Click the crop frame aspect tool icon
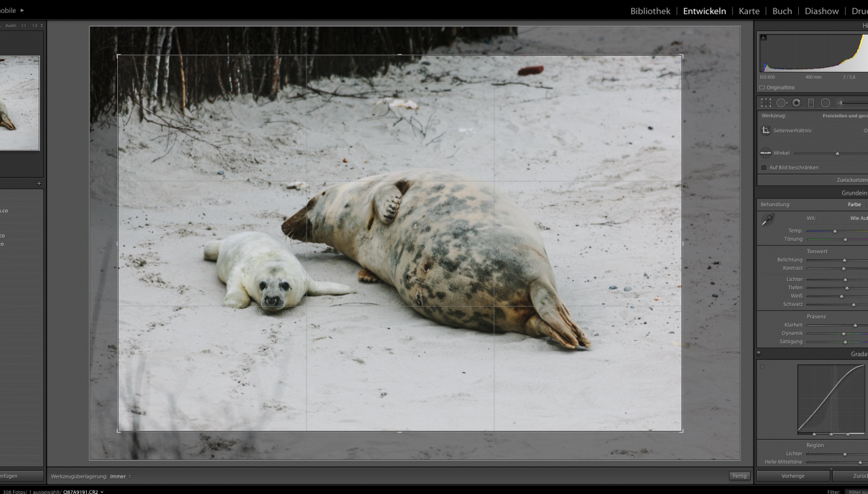This screenshot has height=494, width=868. coord(766,130)
